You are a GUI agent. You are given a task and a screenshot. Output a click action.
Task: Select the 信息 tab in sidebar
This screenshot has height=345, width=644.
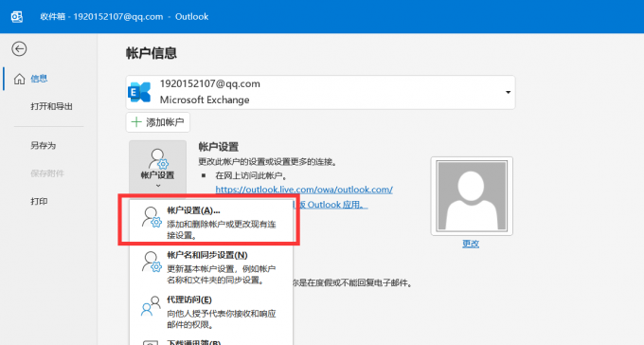pos(39,79)
